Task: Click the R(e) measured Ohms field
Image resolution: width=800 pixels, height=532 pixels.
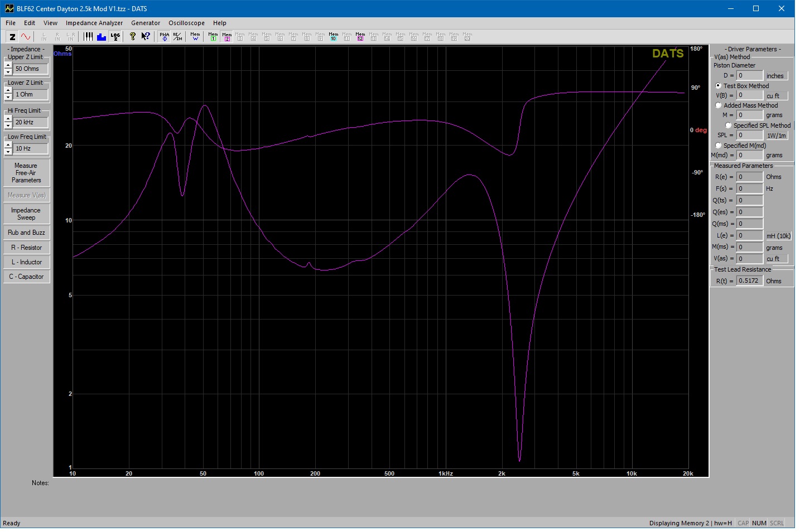Action: coord(749,177)
